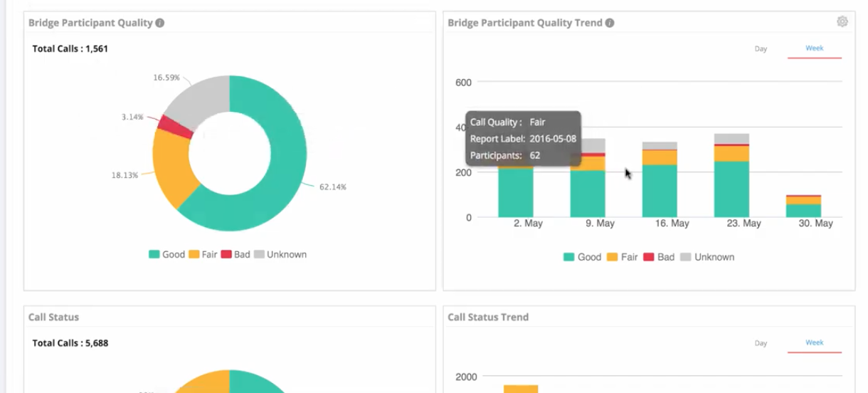Toggle Unknown series in donut chart legend
Viewport: 868px width, 393px height.
coord(280,254)
